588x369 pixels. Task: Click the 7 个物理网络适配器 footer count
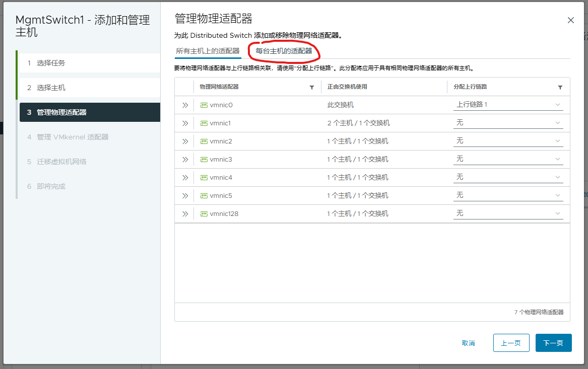(539, 312)
